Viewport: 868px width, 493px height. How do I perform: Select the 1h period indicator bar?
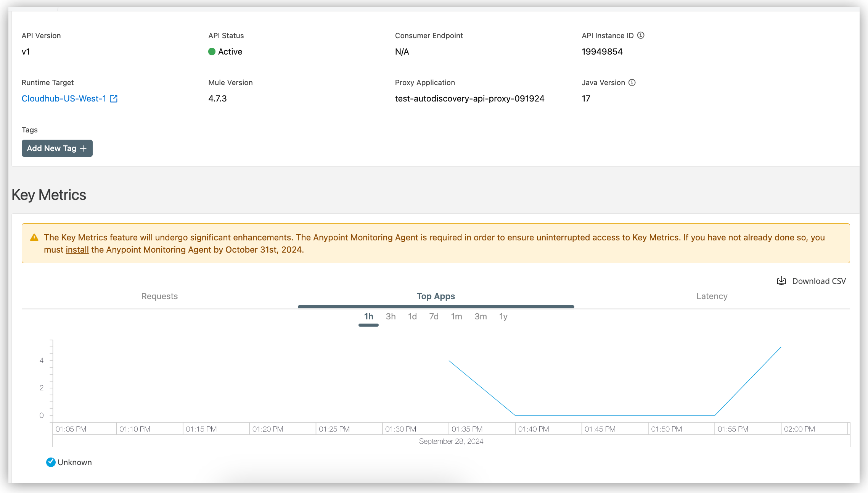tap(368, 325)
